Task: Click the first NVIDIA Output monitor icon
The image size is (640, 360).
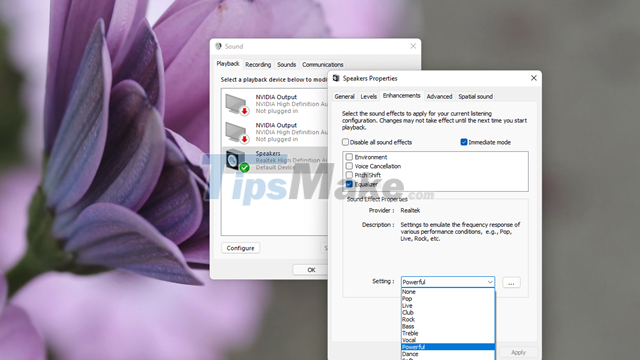Action: pos(237,104)
